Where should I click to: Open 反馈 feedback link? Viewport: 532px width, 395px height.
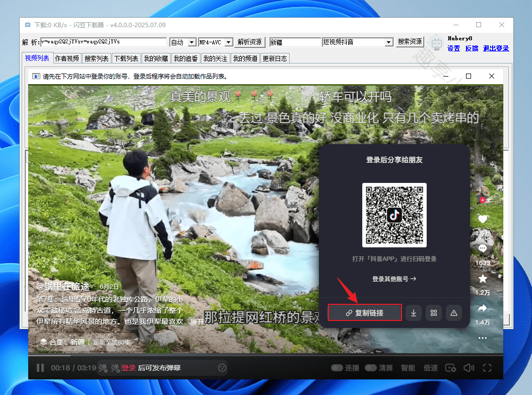pos(472,48)
